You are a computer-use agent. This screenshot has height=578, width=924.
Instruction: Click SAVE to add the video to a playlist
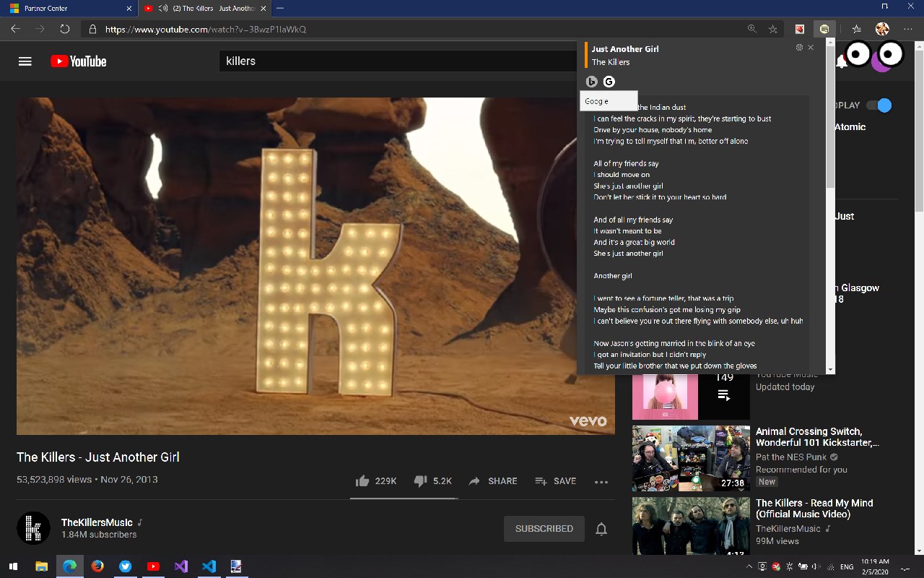[x=556, y=481]
